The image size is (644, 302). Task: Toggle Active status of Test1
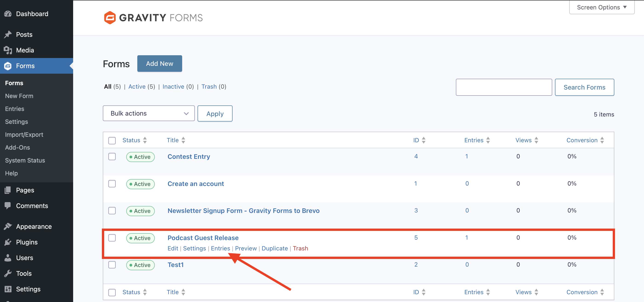tap(140, 265)
